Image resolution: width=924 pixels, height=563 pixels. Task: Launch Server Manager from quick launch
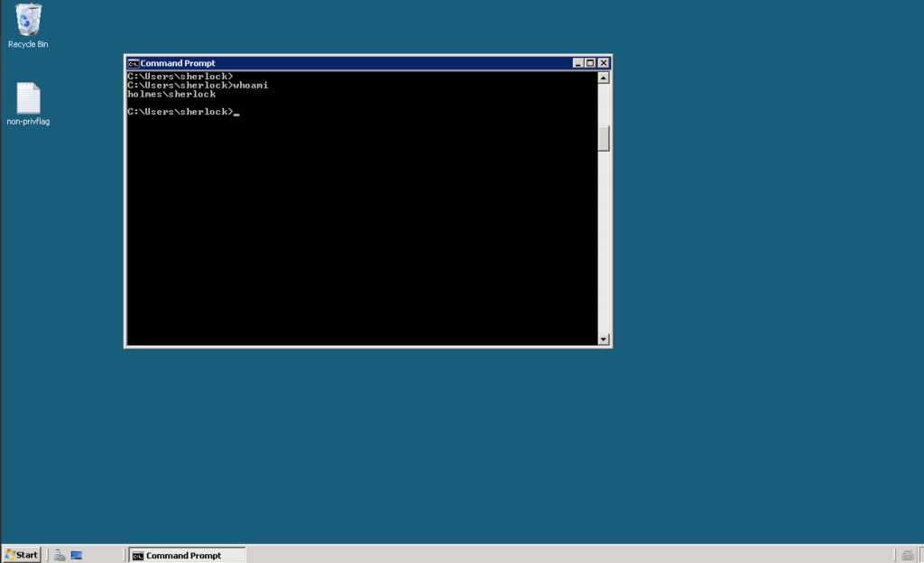tap(60, 555)
